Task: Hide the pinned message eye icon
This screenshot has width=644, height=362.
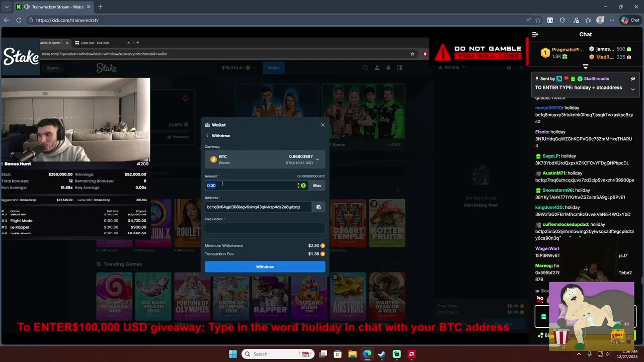Action: point(633,79)
